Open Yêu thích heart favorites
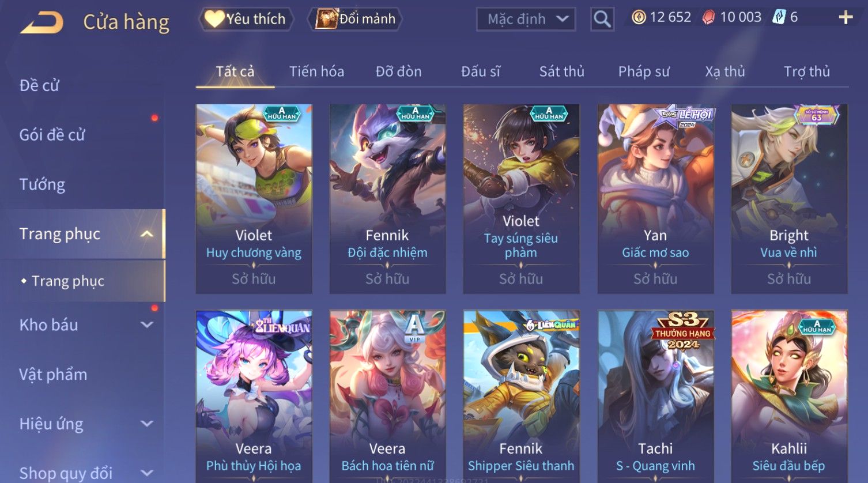868x483 pixels. pyautogui.click(x=246, y=19)
